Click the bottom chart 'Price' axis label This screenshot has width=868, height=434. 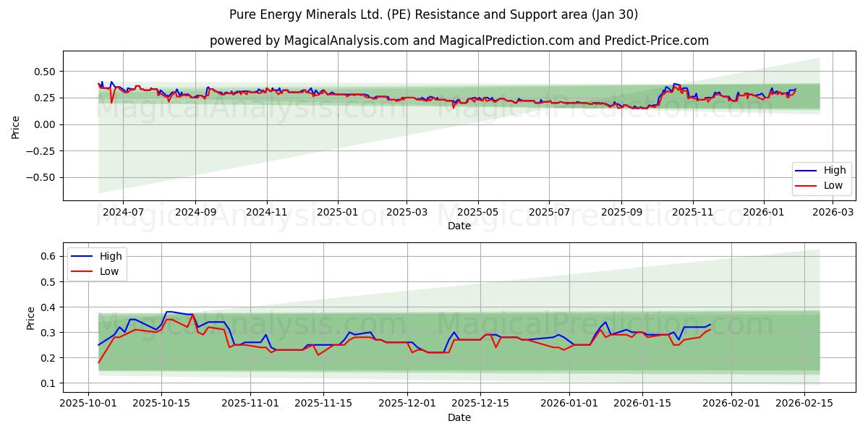tap(30, 318)
